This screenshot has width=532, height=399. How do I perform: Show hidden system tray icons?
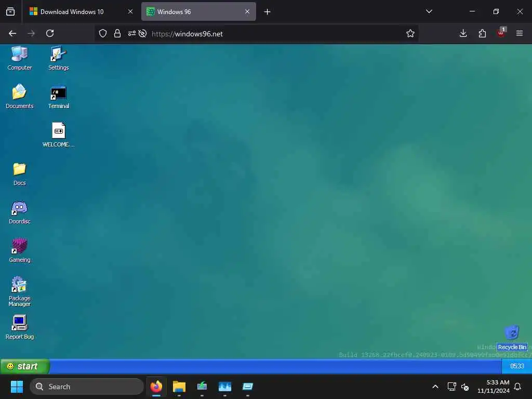coord(435,387)
